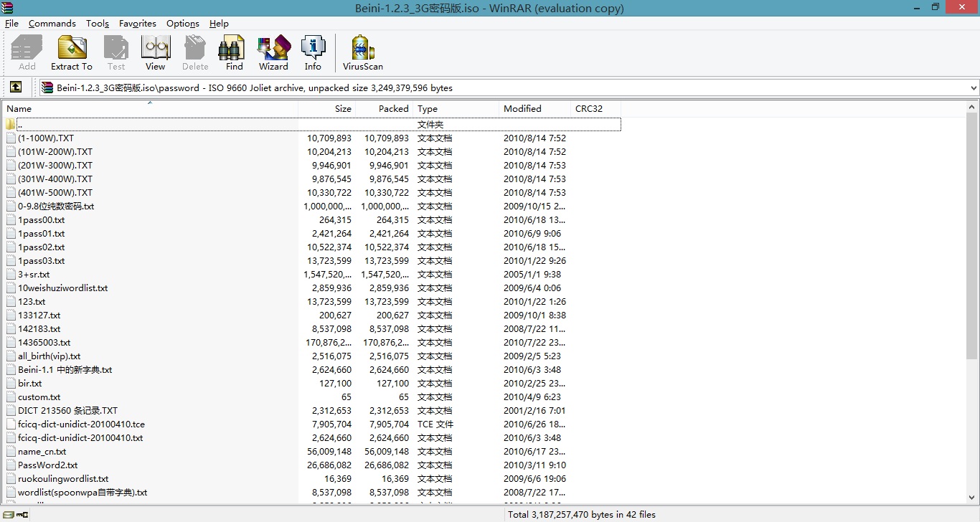
Task: Click the Add toolbar icon
Action: [27, 54]
